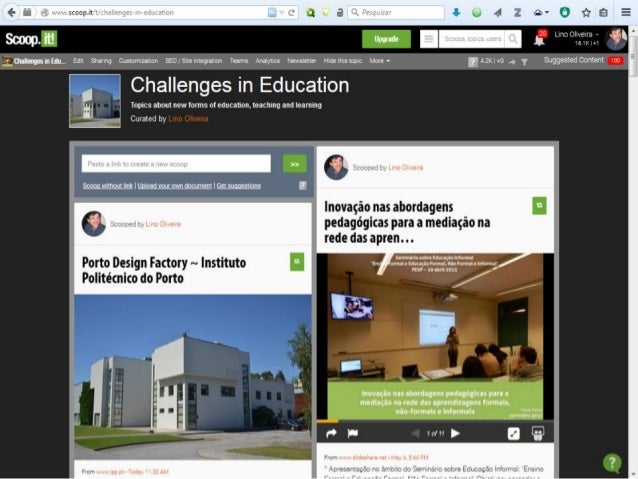Screen dimensions: 638x479
Task: Submit link with the green >> button
Action: 295,164
